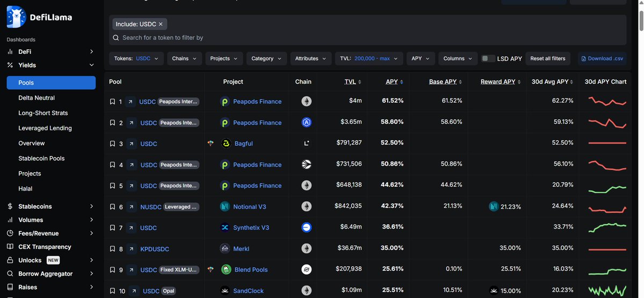Open the Delta Neutral page
This screenshot has width=644, height=298.
37,98
